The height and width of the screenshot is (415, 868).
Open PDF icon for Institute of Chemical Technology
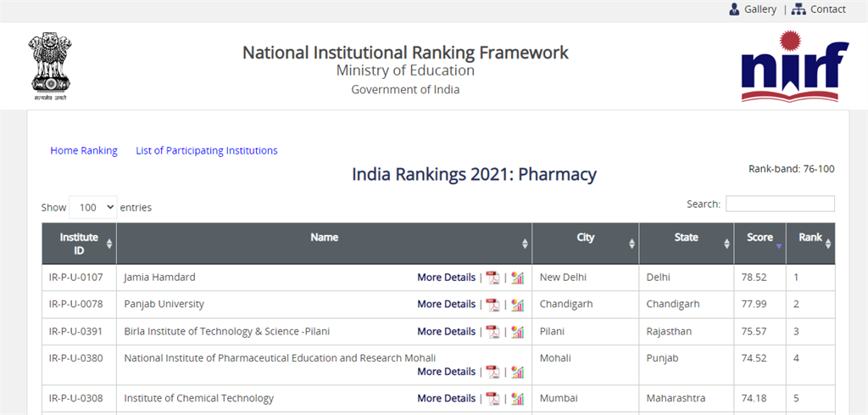pyautogui.click(x=492, y=398)
